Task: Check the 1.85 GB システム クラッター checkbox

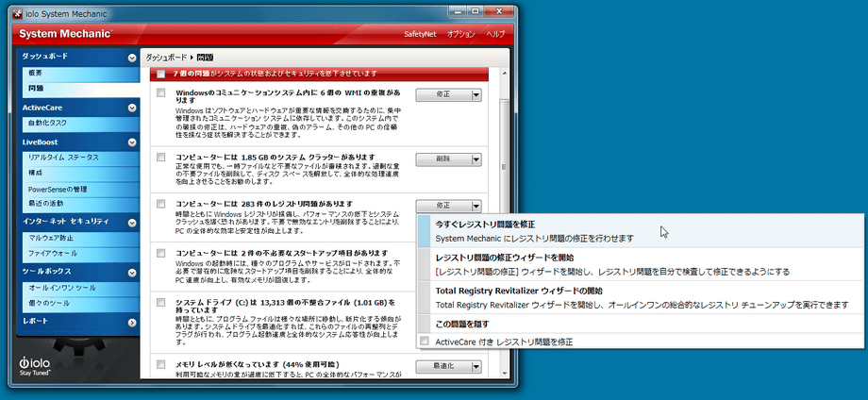Action: [x=160, y=158]
